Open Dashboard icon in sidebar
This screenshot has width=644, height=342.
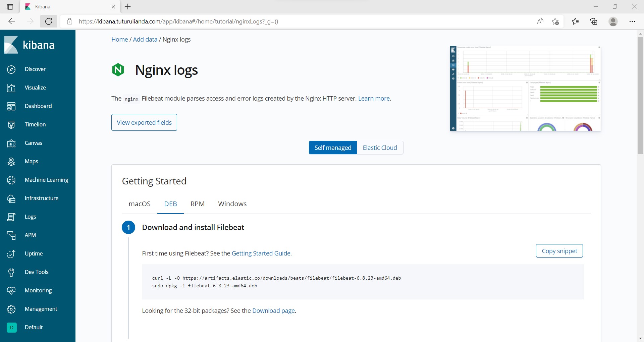[x=11, y=106]
